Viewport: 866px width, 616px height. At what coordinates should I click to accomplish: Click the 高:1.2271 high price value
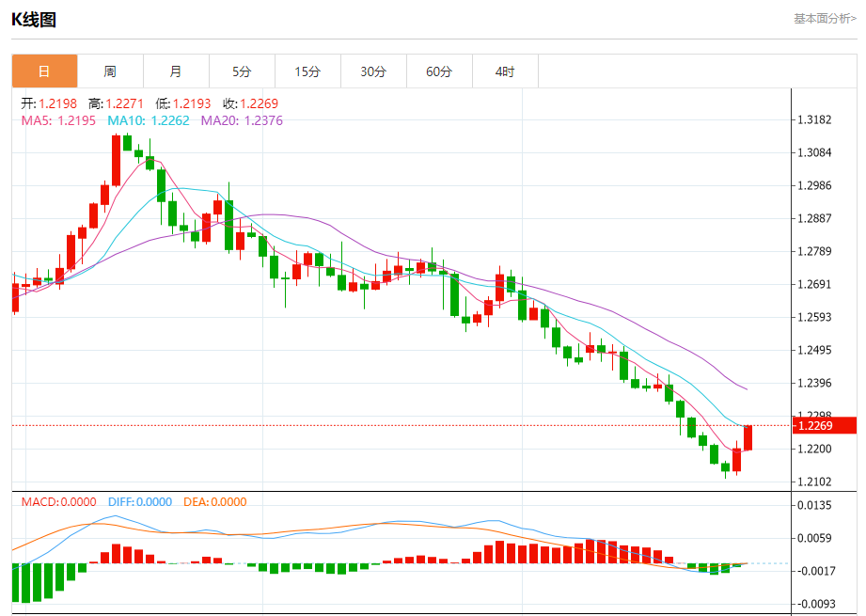pos(116,103)
